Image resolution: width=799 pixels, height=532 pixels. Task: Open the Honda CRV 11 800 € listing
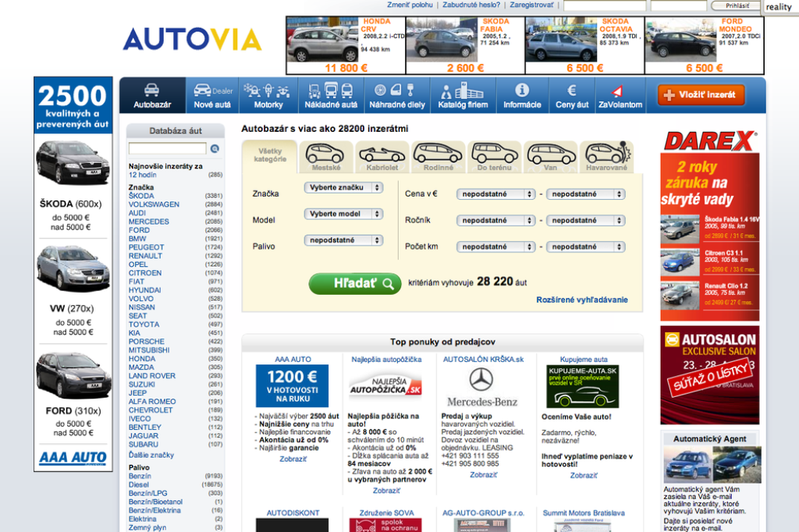[x=346, y=45]
